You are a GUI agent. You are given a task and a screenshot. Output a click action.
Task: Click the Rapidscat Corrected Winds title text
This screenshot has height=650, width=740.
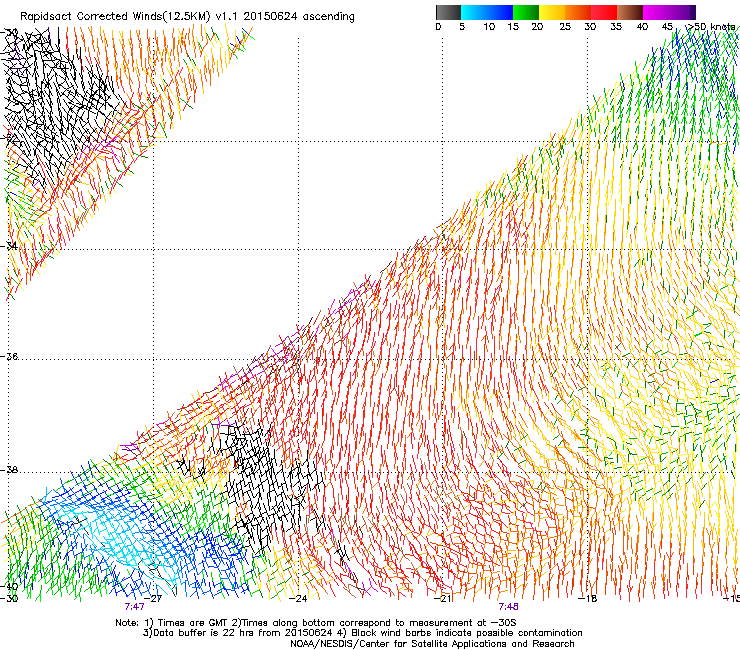tap(187, 17)
